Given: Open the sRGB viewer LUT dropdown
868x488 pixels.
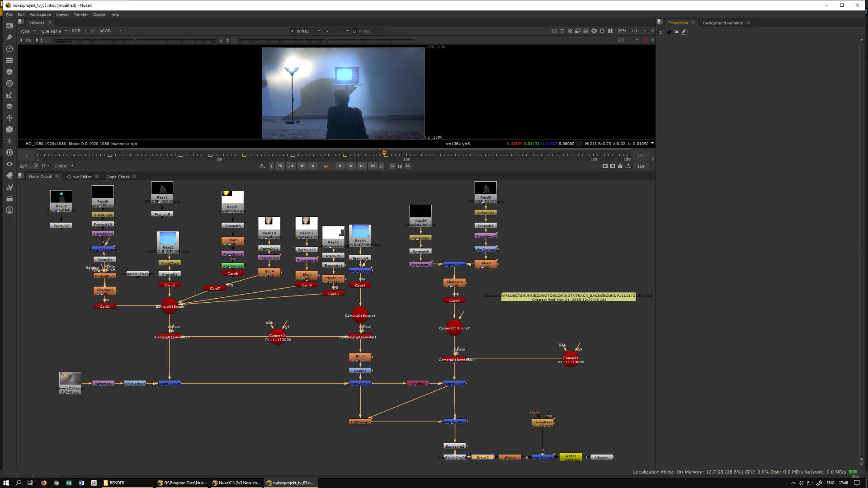Looking at the screenshot, I should [x=111, y=31].
